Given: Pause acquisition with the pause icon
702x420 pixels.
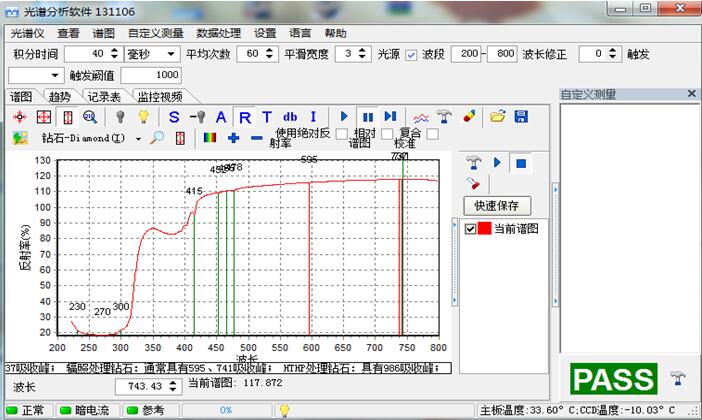Looking at the screenshot, I should click(367, 117).
